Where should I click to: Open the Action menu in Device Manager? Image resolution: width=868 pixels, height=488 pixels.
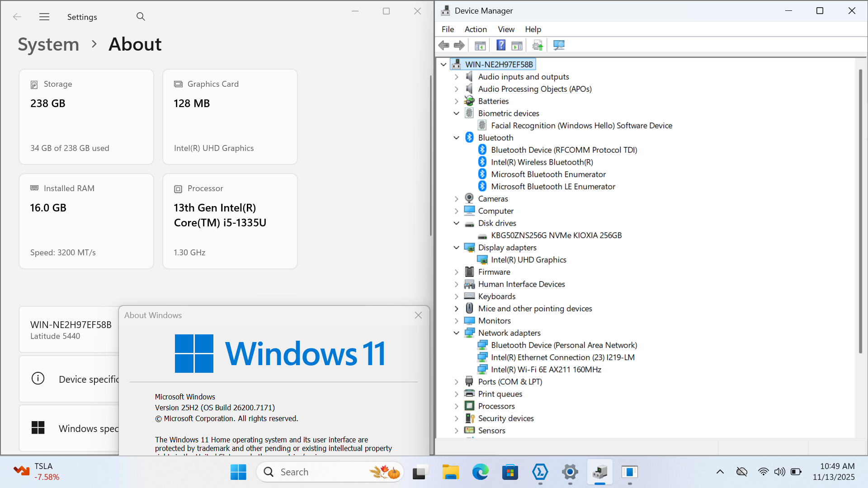(476, 29)
